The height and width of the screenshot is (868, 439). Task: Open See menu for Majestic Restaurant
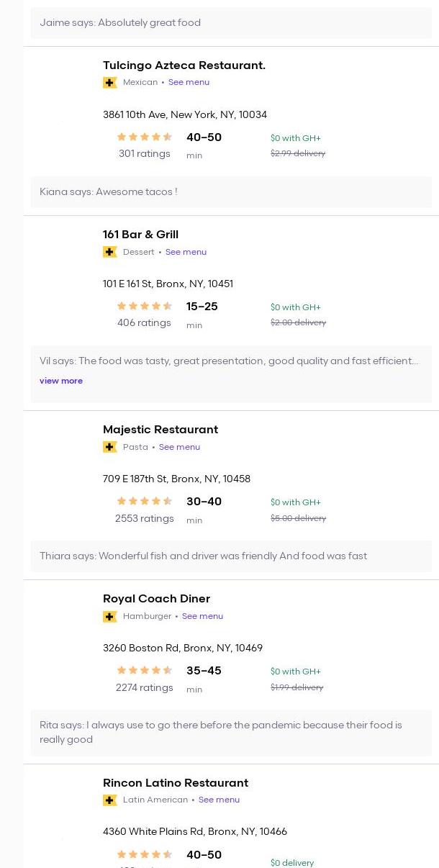coord(179,447)
